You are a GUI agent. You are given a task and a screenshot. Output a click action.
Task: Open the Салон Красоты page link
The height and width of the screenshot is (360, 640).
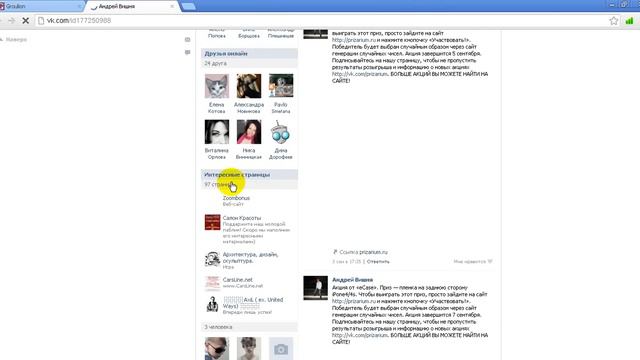242,218
